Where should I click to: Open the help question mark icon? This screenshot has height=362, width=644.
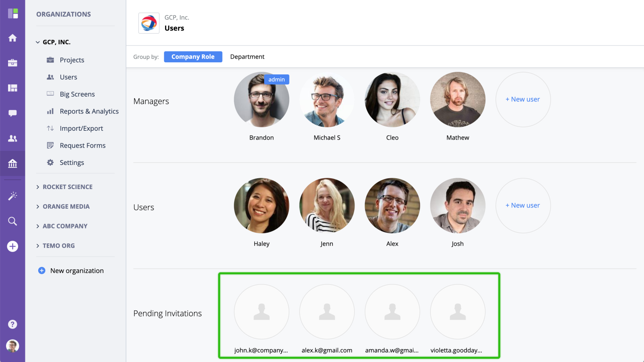[12, 324]
